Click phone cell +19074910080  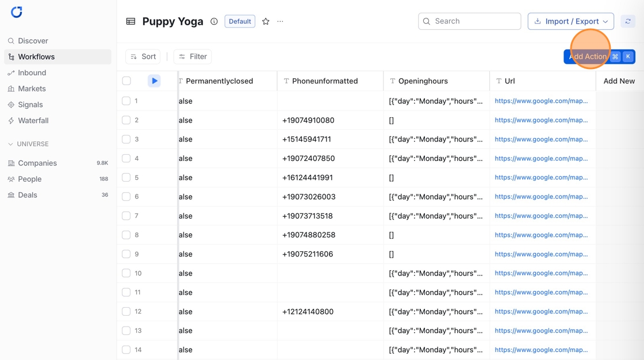pyautogui.click(x=330, y=120)
